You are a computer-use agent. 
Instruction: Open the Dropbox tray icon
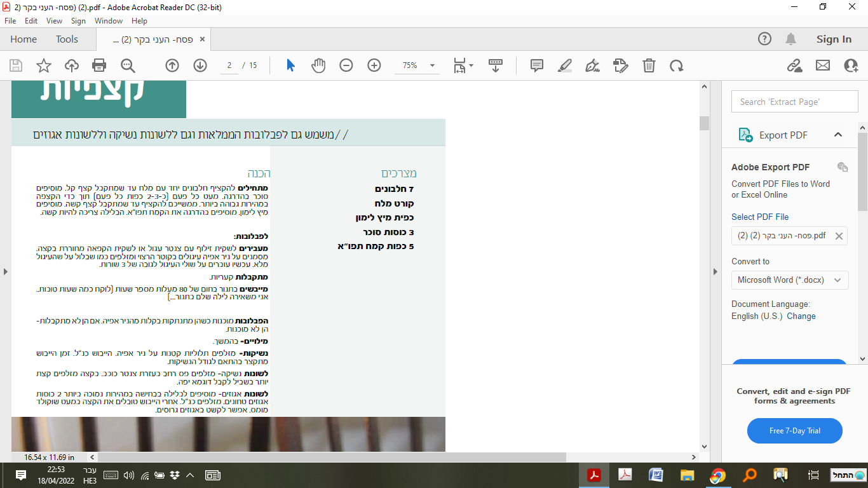pyautogui.click(x=174, y=475)
